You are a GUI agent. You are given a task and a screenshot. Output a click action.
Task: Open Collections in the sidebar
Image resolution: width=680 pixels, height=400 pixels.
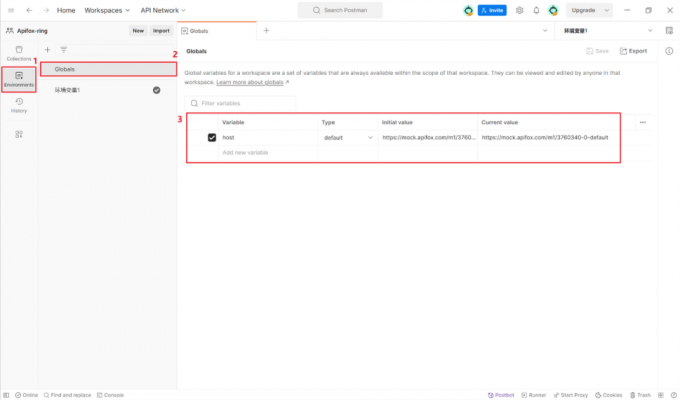click(x=19, y=53)
